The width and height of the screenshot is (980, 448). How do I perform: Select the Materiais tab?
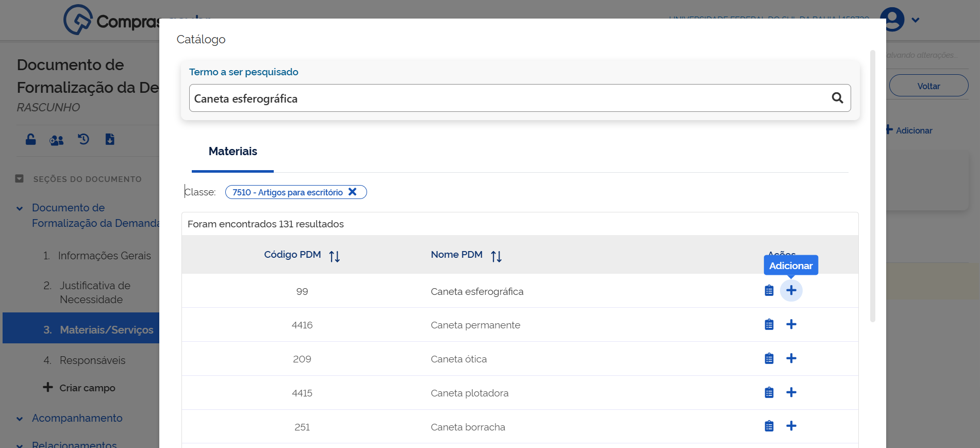point(232,152)
